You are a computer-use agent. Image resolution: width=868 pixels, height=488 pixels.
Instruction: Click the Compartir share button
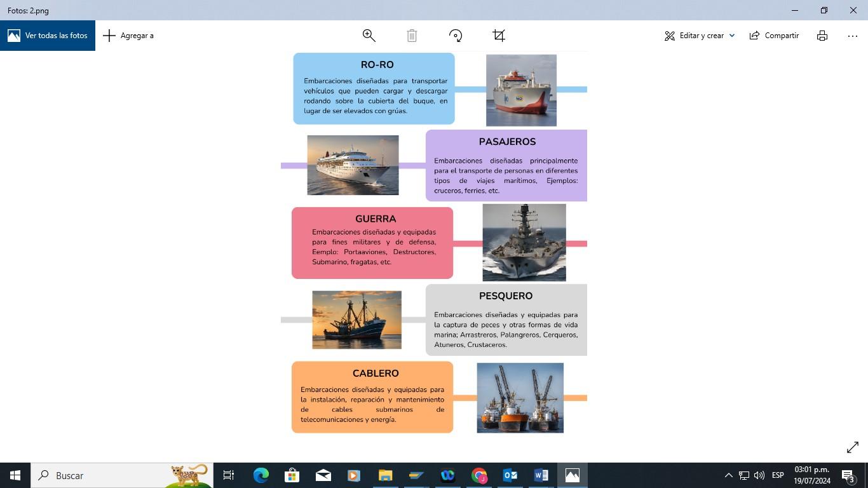pos(774,36)
